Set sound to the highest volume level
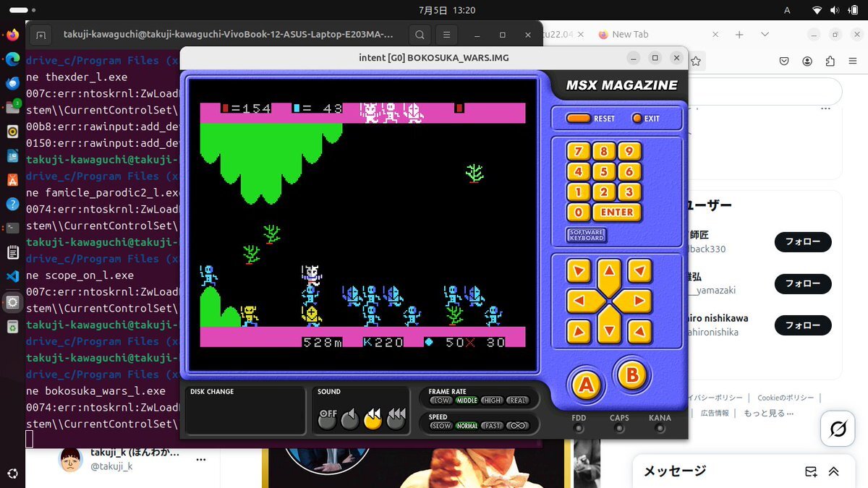Screen dimensions: 868x488 coord(396,418)
